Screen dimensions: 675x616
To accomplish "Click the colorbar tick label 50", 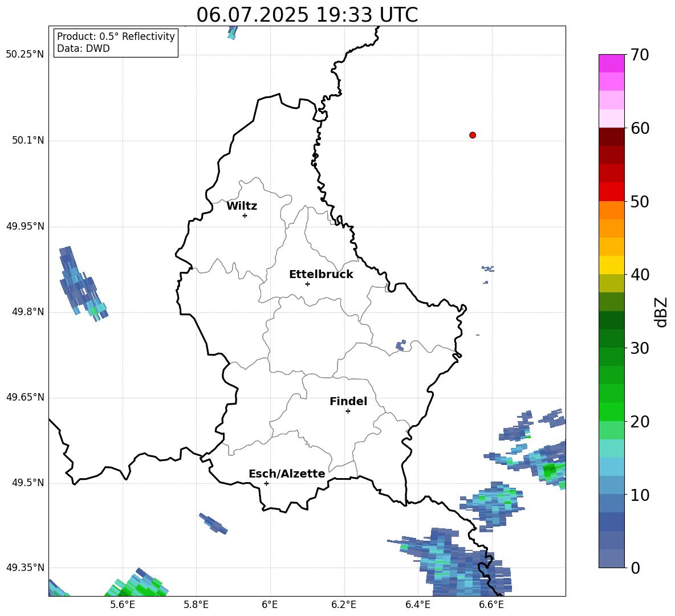I will pos(640,202).
